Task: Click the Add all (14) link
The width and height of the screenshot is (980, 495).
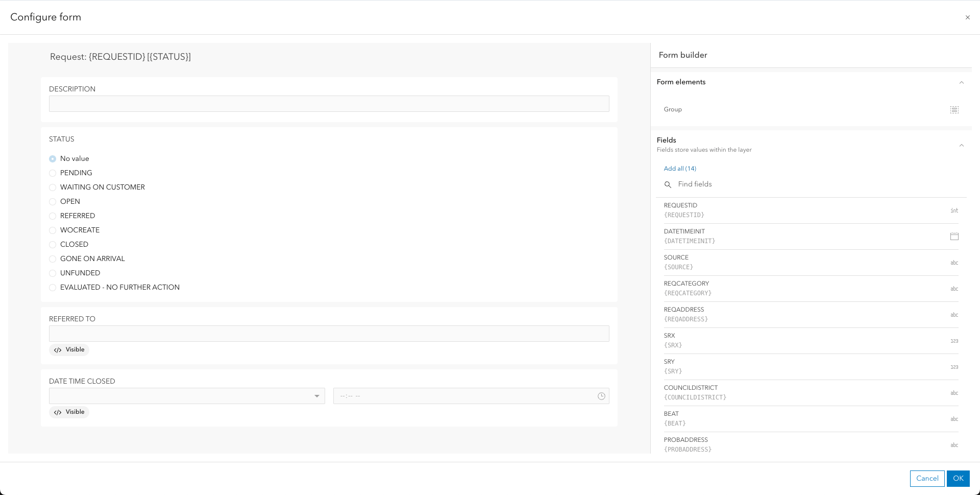Action: [x=679, y=168]
